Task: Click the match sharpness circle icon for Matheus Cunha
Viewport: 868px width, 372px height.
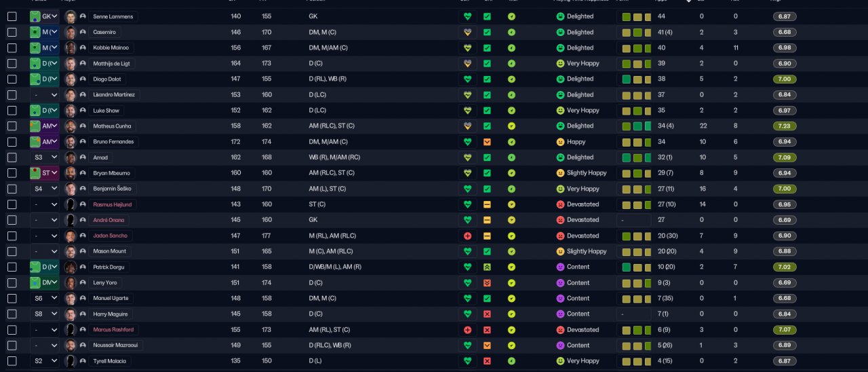Action: tap(511, 126)
